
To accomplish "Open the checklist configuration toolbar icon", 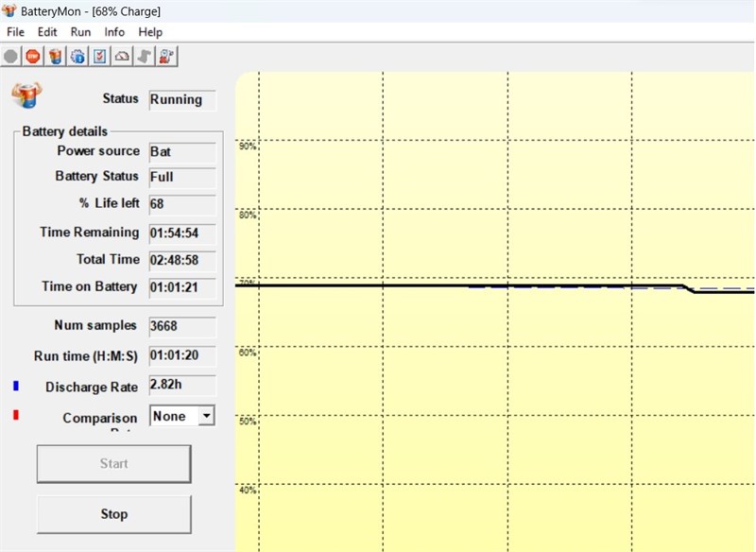I will pyautogui.click(x=100, y=57).
